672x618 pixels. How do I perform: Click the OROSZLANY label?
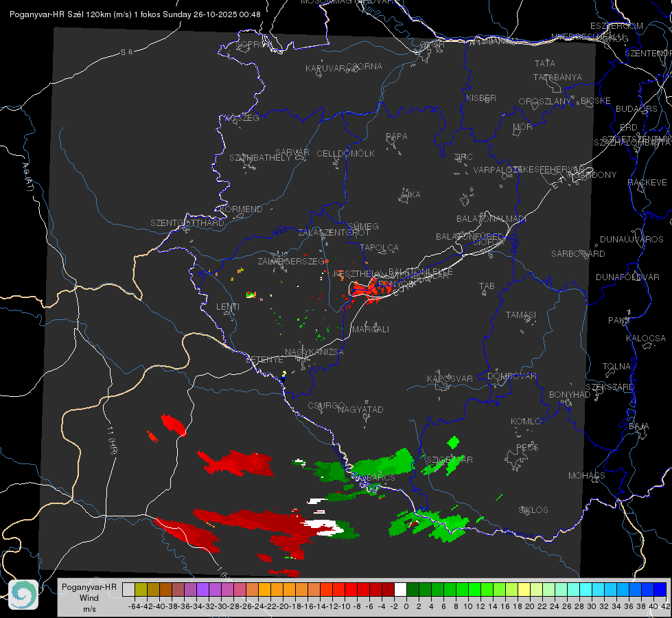(545, 101)
